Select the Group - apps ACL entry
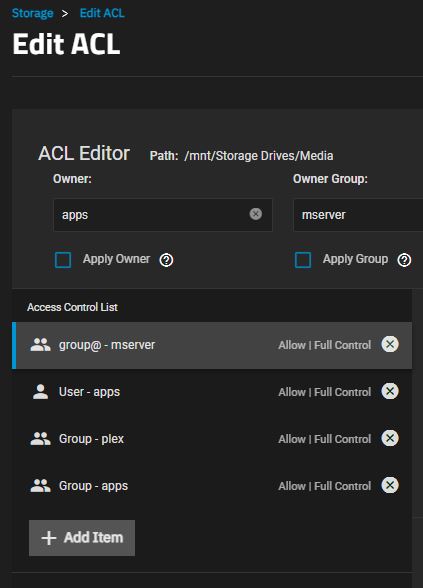The height and width of the screenshot is (588, 423). click(212, 486)
